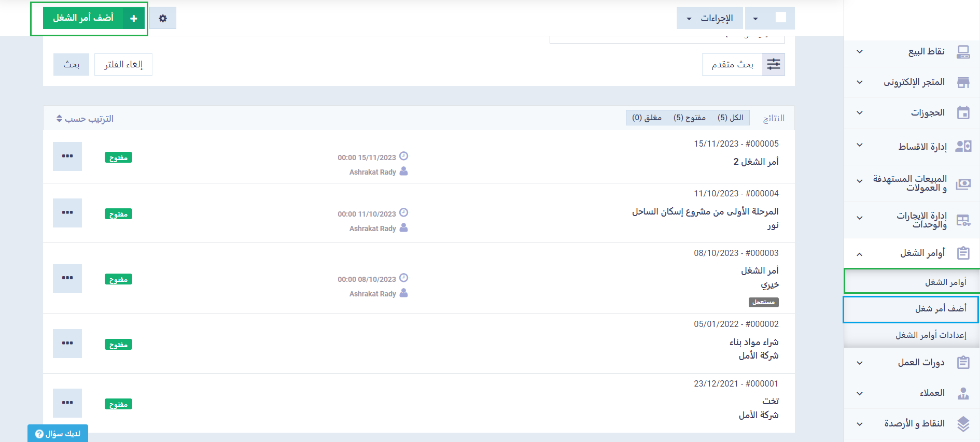Image resolution: width=980 pixels, height=442 pixels.
Task: Click the الترتيب حسب sort control
Action: point(85,119)
